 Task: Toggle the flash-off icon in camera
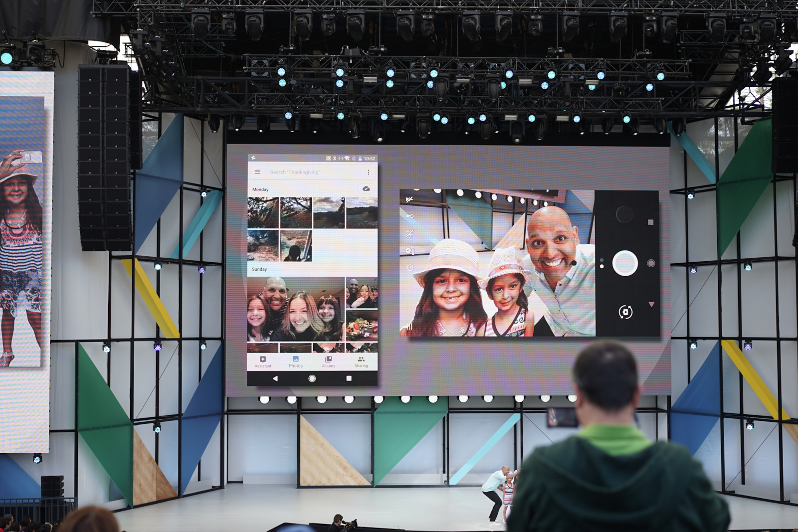(x=409, y=199)
